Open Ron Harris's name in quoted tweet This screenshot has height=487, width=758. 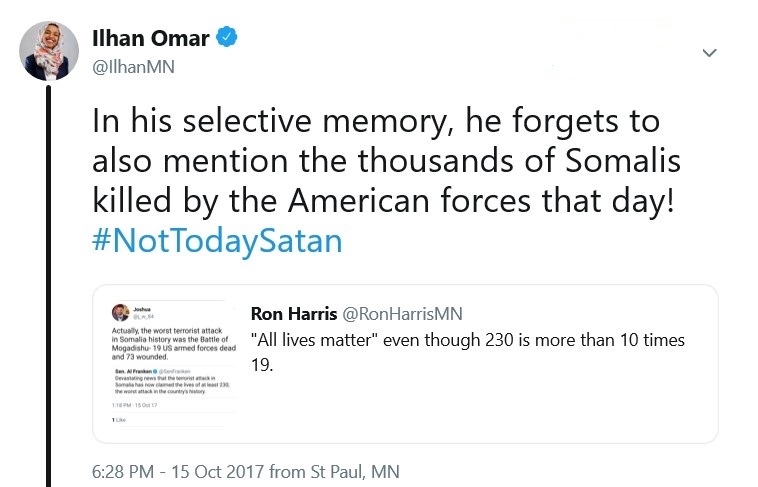tap(294, 314)
